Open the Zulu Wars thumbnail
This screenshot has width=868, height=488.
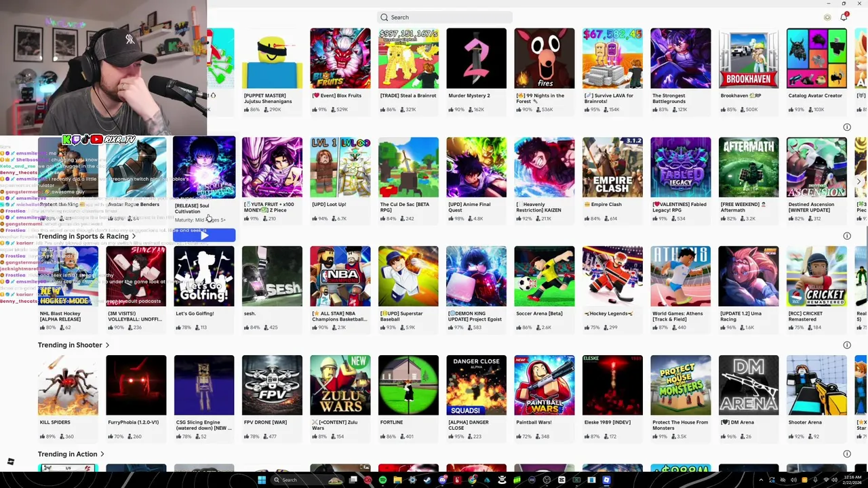[x=340, y=386]
